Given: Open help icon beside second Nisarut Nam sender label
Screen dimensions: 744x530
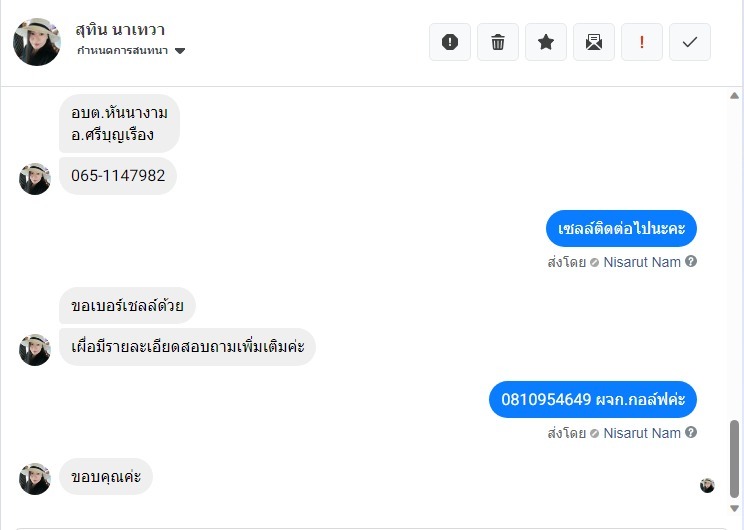Looking at the screenshot, I should coord(691,432).
